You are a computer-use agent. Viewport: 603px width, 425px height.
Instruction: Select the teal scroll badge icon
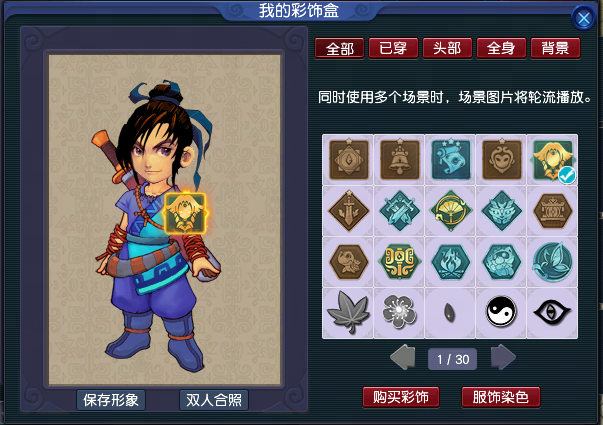451,159
